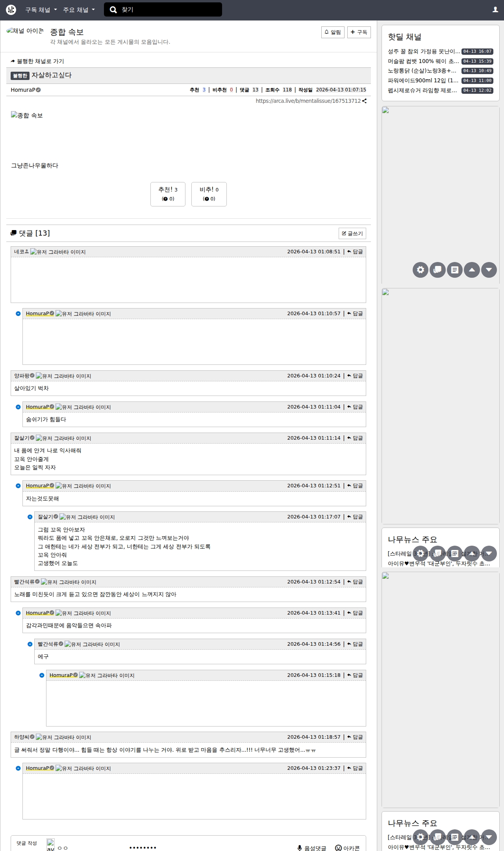
Task: Click 답글 on 양파팡's comment
Action: 355,376
